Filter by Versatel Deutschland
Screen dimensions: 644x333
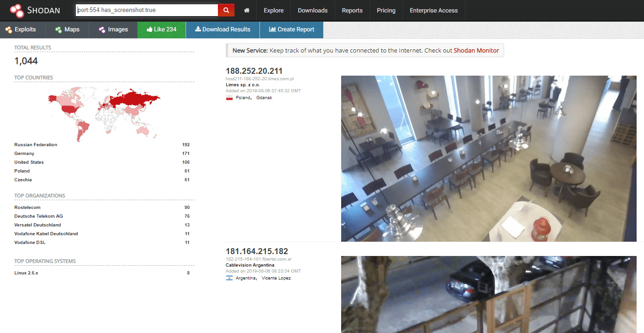coord(37,225)
